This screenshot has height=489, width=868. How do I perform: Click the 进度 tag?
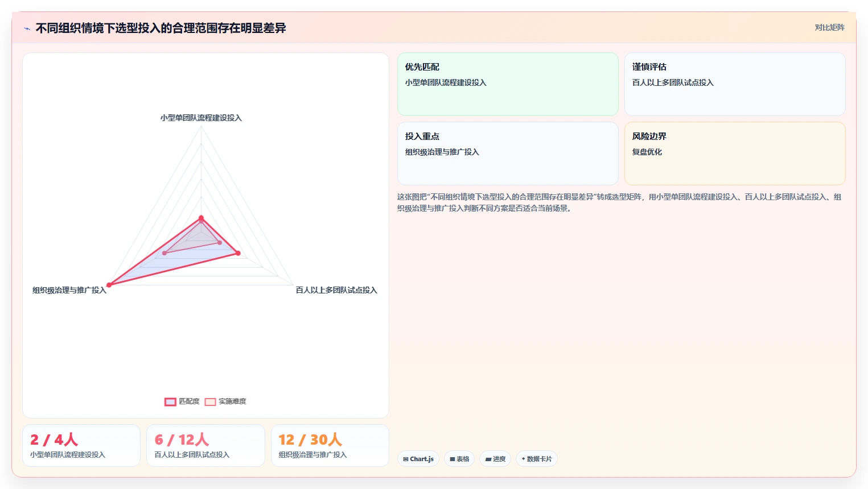(495, 459)
